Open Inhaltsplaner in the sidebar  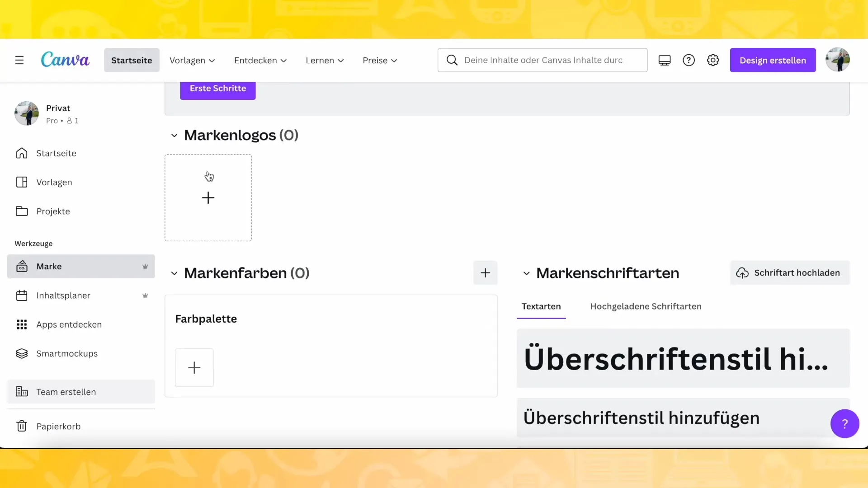pyautogui.click(x=81, y=296)
